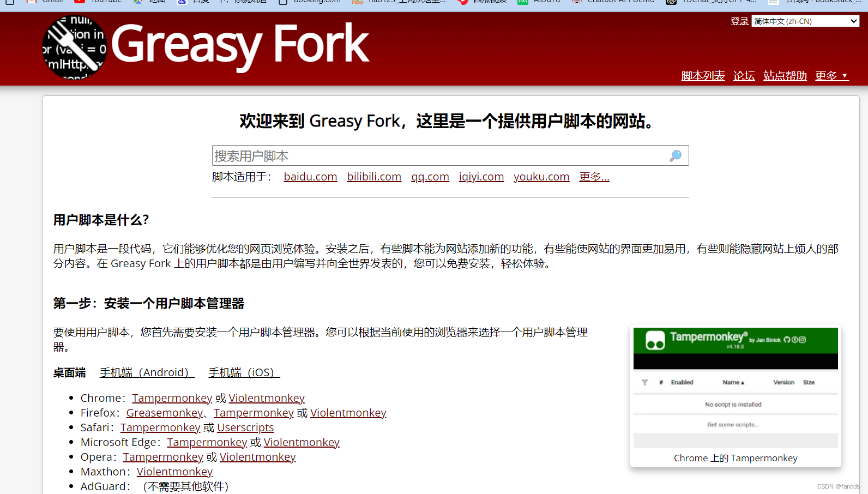Open the 简体中文 language dropdown
The height and width of the screenshot is (494, 868).
coord(805,21)
